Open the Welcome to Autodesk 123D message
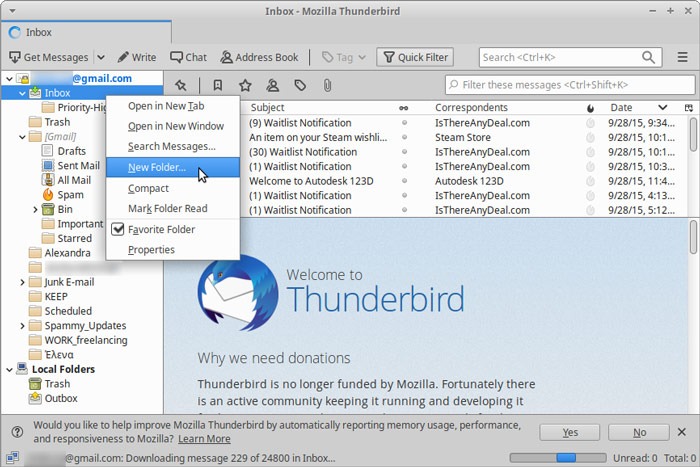700x467 pixels. [x=311, y=181]
